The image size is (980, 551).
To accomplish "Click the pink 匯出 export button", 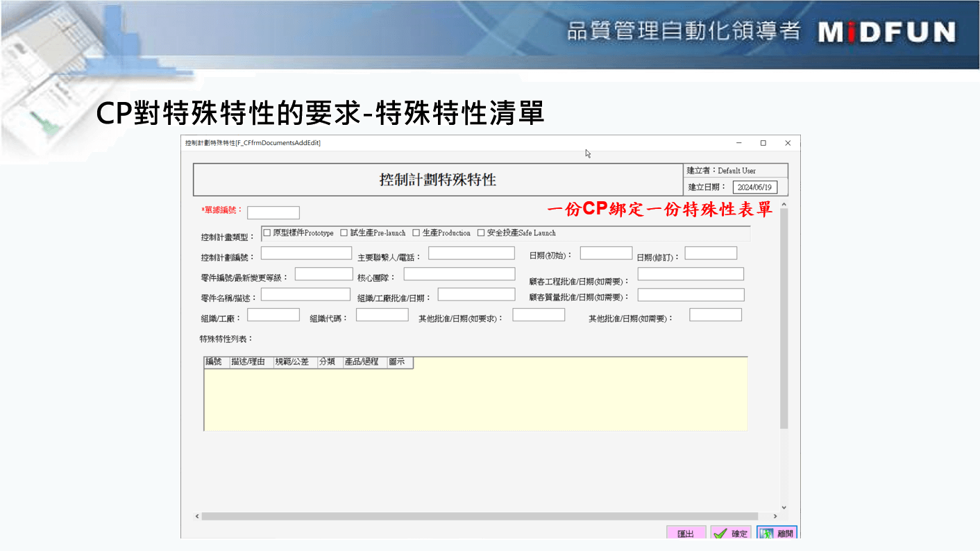I will coord(686,533).
